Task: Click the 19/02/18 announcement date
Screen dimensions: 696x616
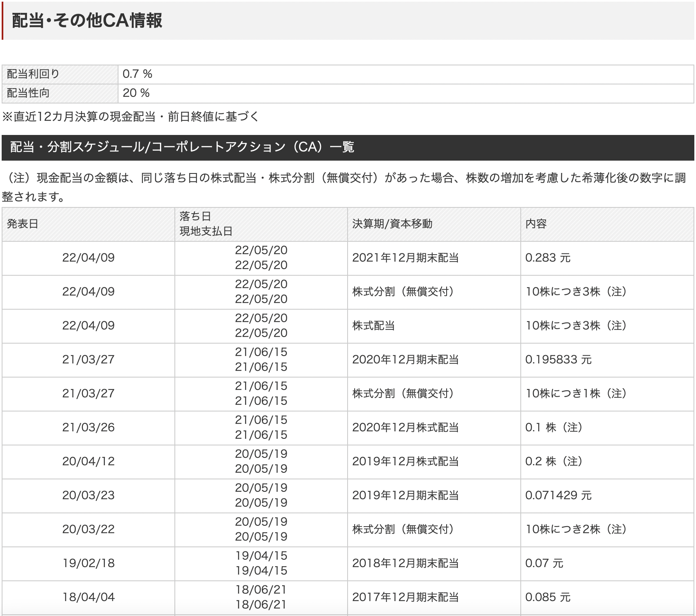Action: (88, 563)
